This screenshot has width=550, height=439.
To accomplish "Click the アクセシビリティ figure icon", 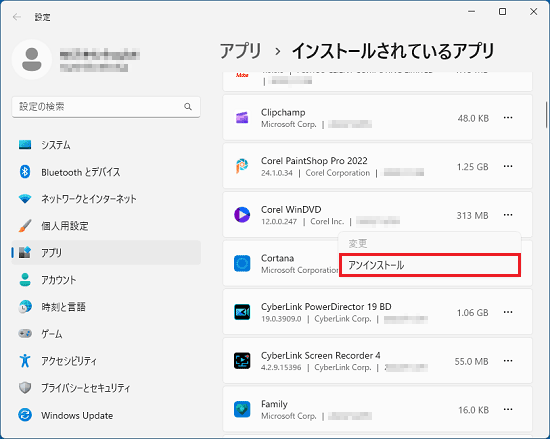I will (x=25, y=360).
